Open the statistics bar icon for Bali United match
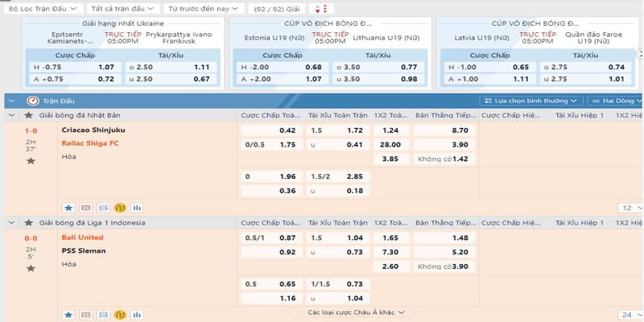 tap(137, 315)
